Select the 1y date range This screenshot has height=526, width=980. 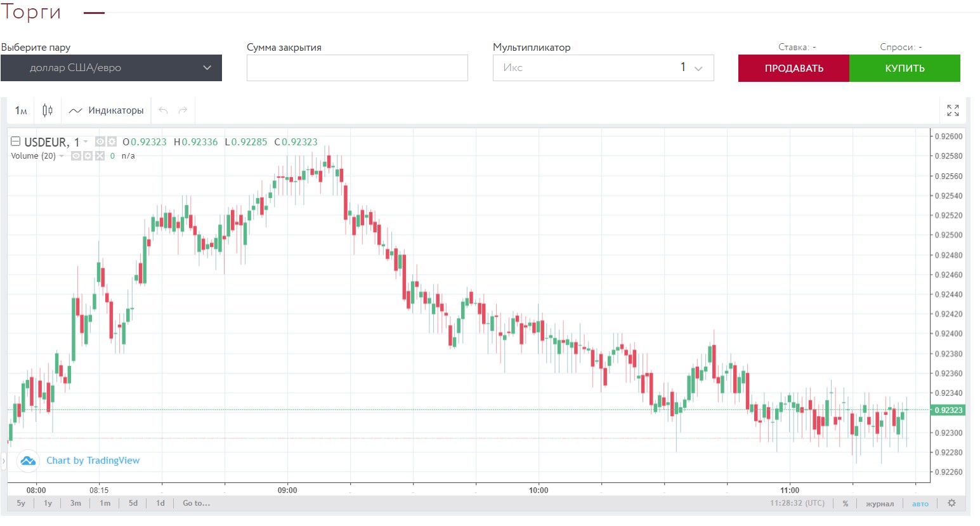pos(48,503)
